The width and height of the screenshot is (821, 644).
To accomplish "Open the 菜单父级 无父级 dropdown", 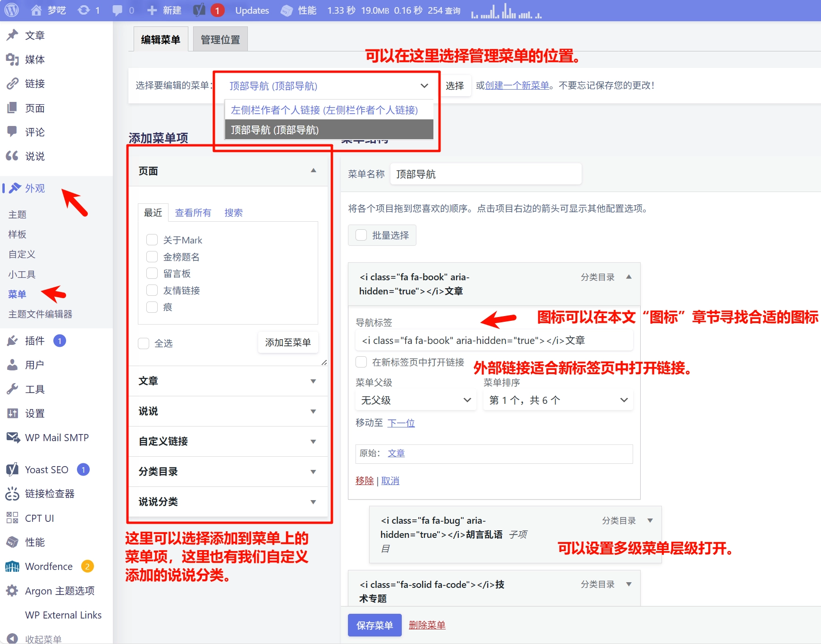I will click(x=416, y=400).
